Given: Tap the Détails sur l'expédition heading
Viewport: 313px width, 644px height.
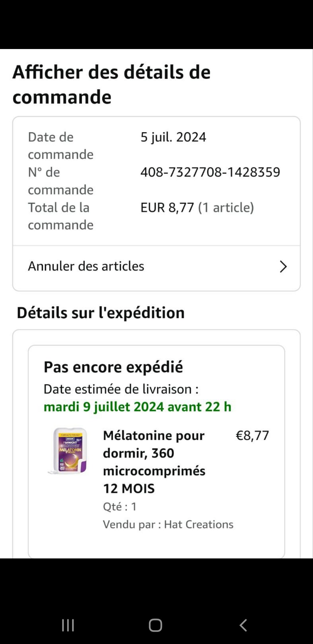Looking at the screenshot, I should [x=101, y=313].
